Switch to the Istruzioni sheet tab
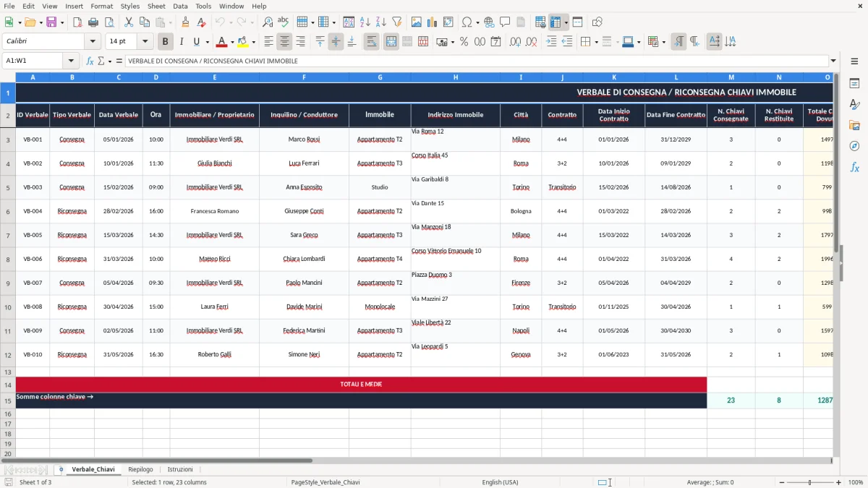The image size is (868, 488). [180, 469]
